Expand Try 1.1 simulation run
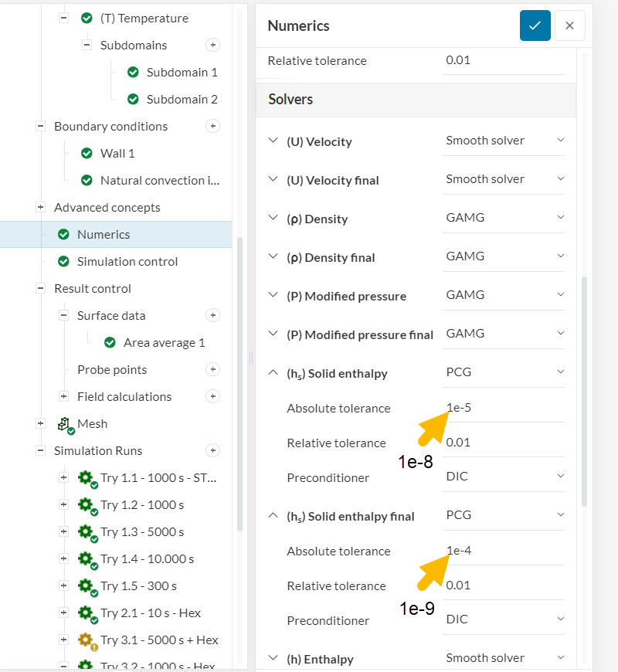 [x=63, y=477]
